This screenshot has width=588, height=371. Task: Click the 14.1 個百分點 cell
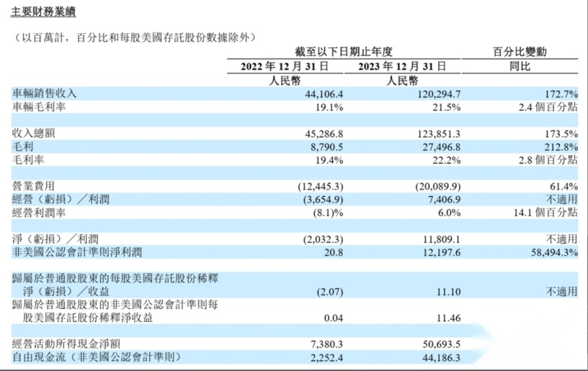546,213
